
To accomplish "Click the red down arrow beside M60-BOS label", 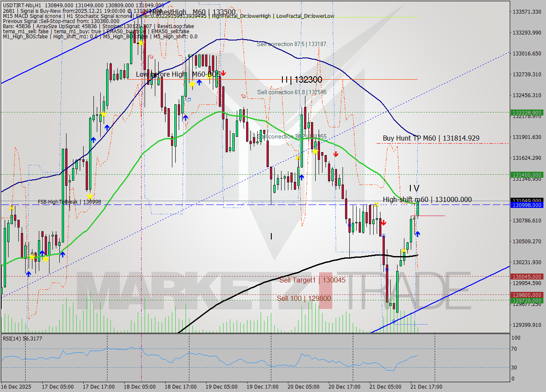I will [x=224, y=73].
